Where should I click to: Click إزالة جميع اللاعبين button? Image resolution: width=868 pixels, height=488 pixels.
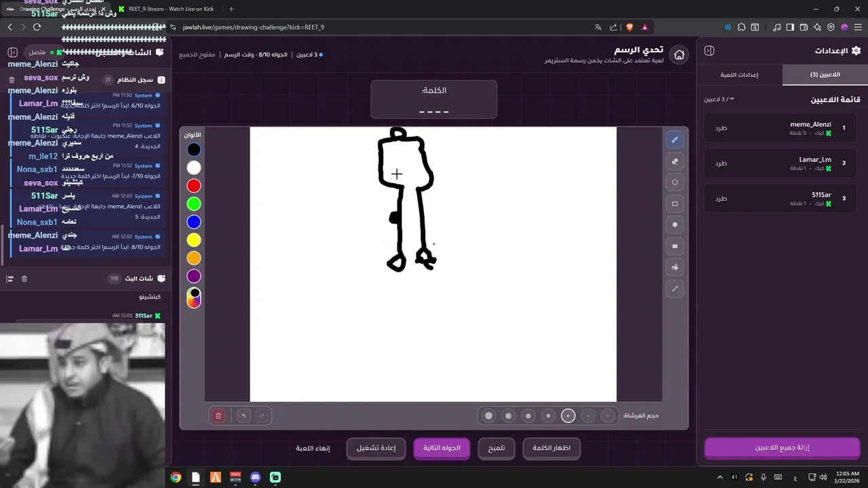point(782,448)
